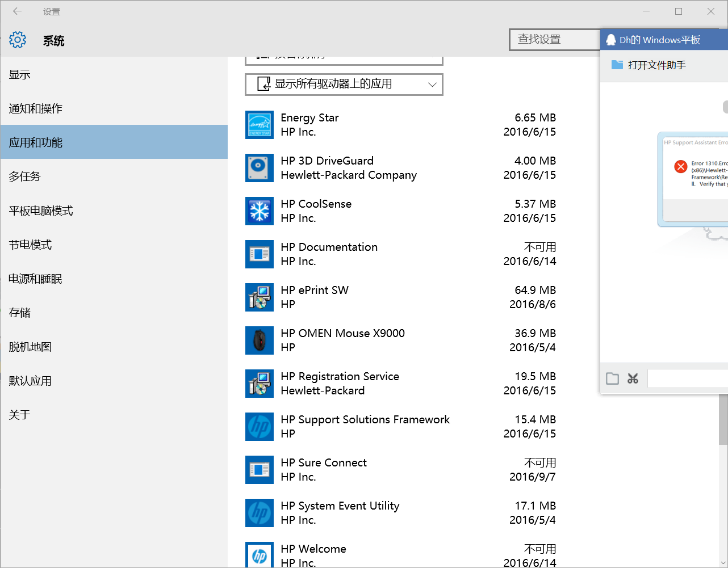Click the HP Sure Connect app icon
Viewport: 728px width, 568px height.
pos(260,470)
